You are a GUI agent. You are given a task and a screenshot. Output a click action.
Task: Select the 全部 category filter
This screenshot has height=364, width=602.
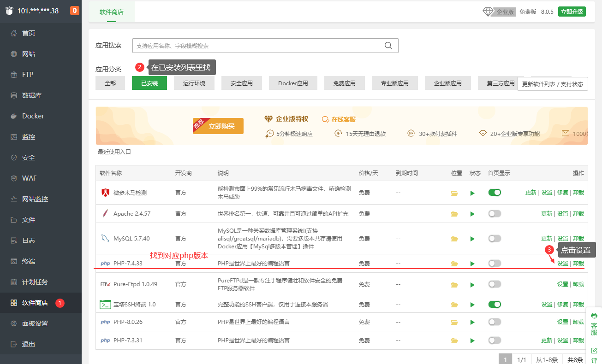[x=110, y=83]
